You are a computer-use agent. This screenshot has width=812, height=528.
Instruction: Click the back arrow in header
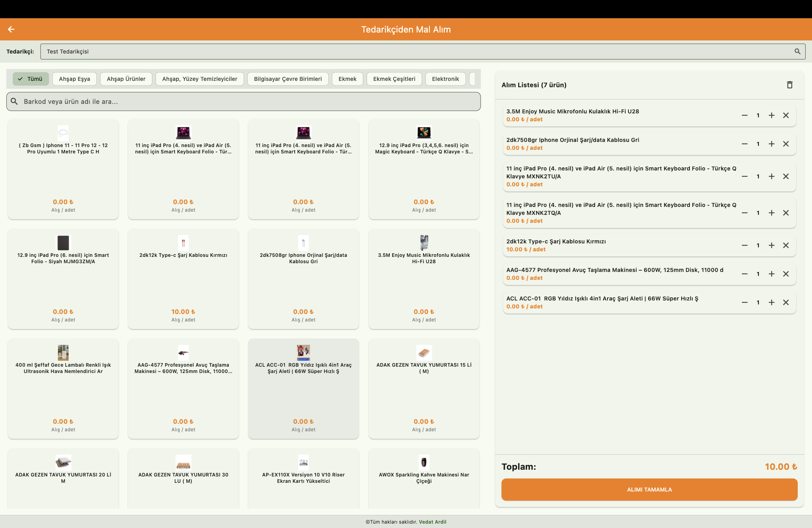click(11, 29)
